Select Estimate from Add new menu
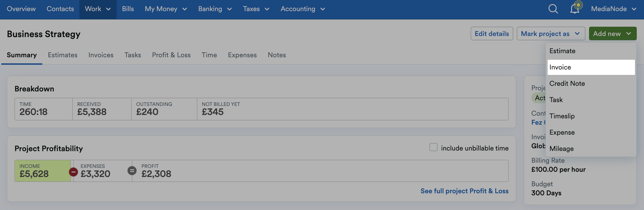 point(591,51)
